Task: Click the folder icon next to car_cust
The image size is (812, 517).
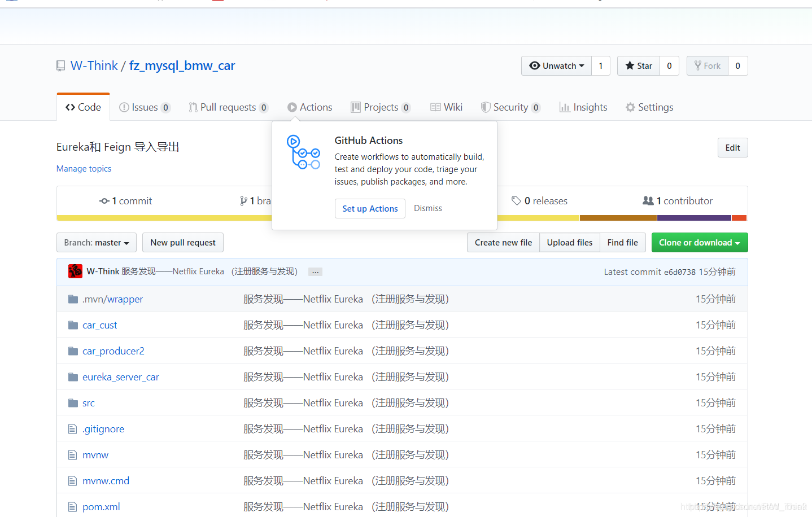Action: [73, 325]
